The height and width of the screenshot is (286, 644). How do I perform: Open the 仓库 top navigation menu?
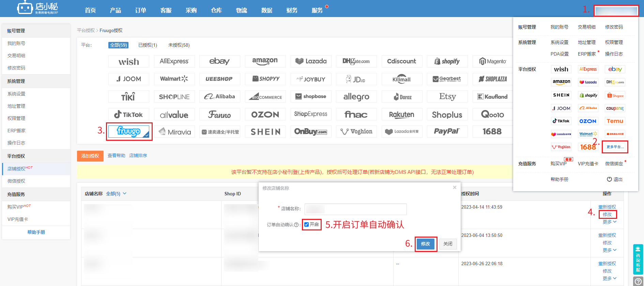coord(216,10)
